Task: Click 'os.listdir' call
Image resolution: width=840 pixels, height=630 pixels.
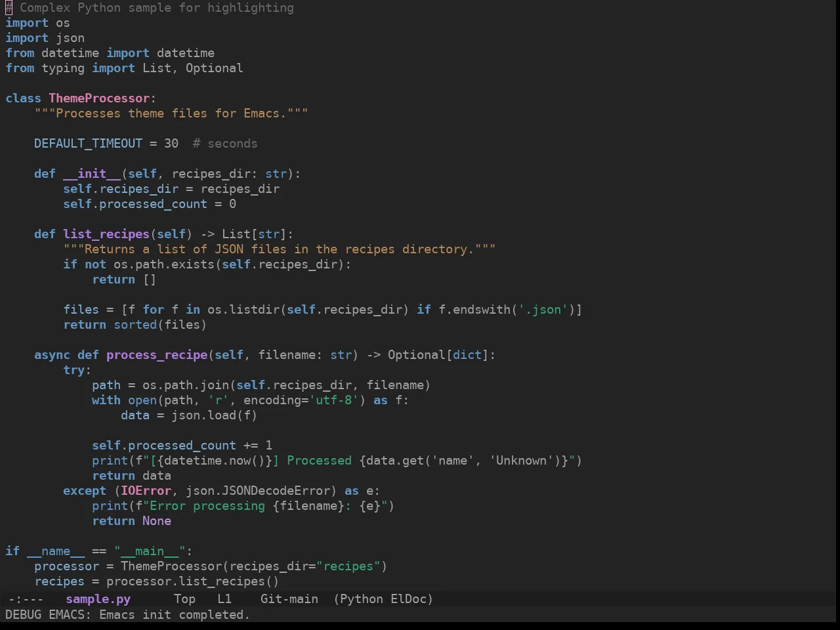Action: pyautogui.click(x=243, y=310)
